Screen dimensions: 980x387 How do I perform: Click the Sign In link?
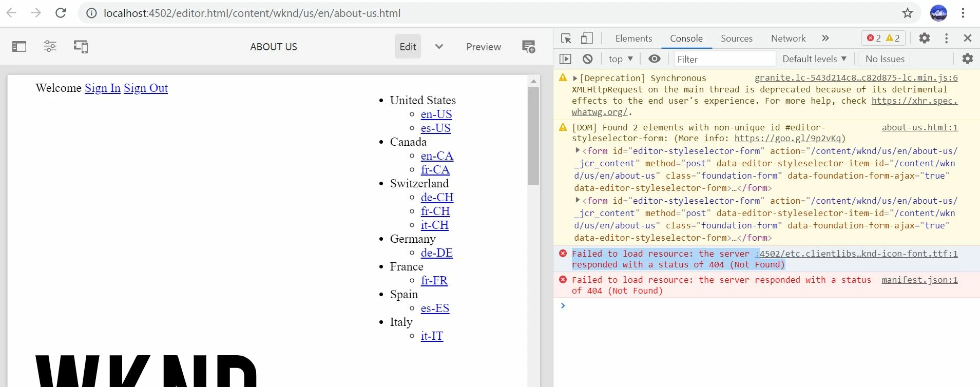tap(103, 88)
